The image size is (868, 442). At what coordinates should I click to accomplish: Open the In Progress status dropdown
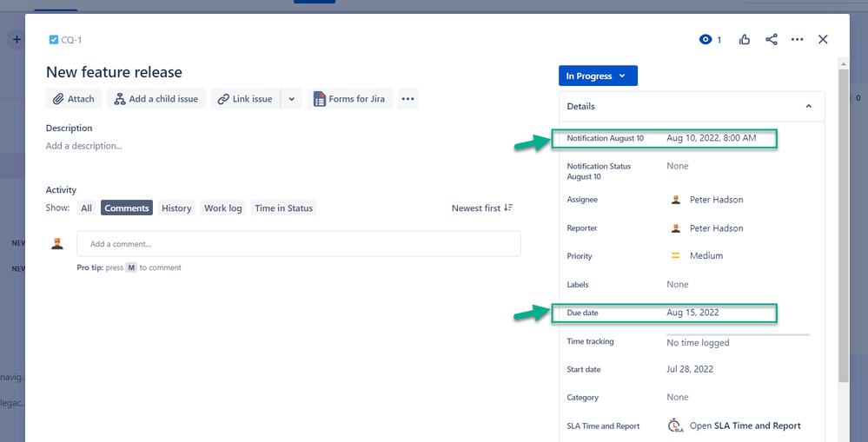click(598, 76)
